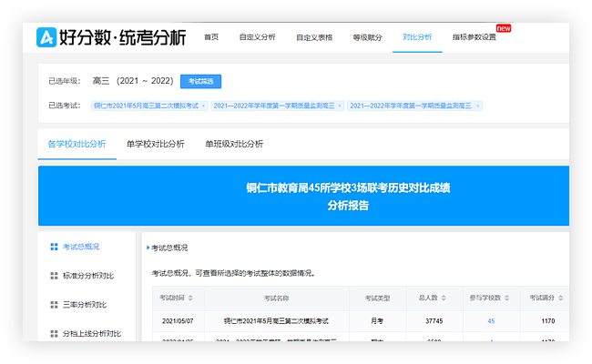Click the grid icon beside 分档上线分析对比
Screen dimensions: 592x364
pos(53,334)
